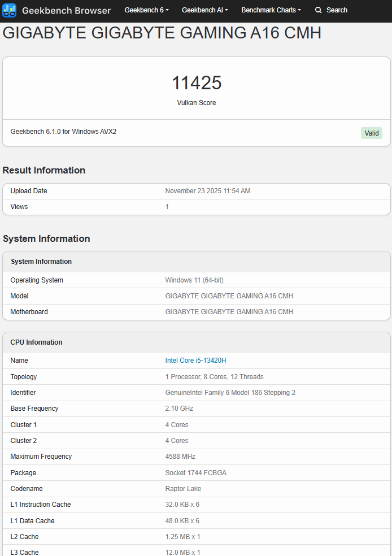Click the November 23 2025 11:54 AM value
Image resolution: width=392 pixels, height=556 pixels.
tap(208, 191)
